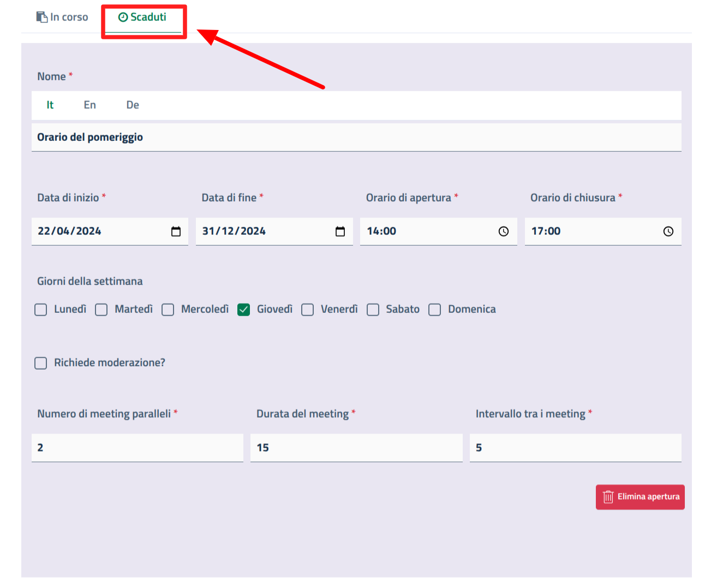Open clock picker for Orario di apertura
Screen dimensions: 705x588
pyautogui.click(x=503, y=231)
